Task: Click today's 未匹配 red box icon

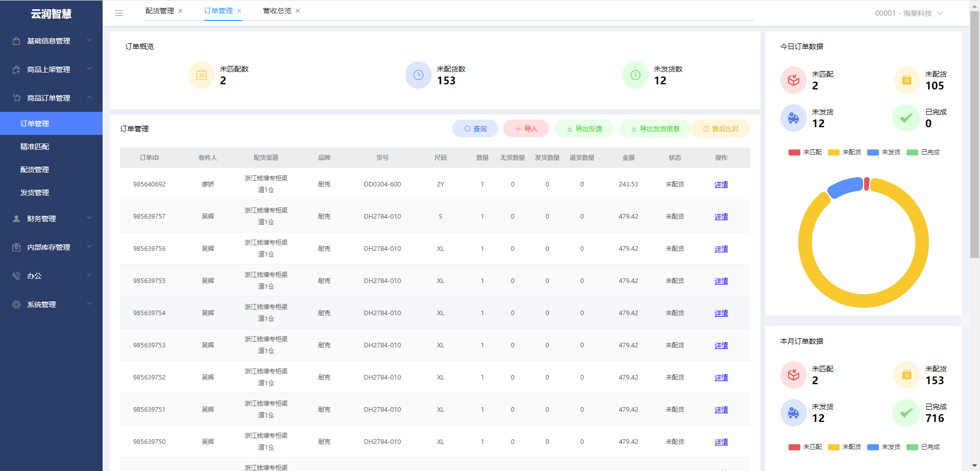Action: (794, 80)
